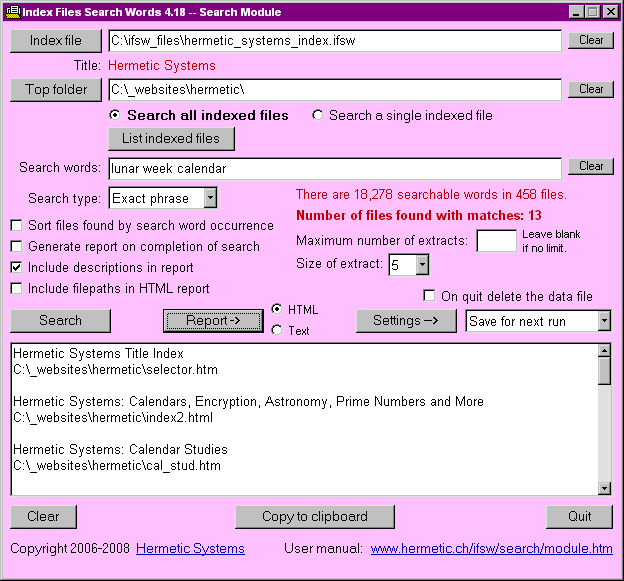Click results scrollbar up arrow
Viewport: 624px width, 581px height.
click(604, 351)
